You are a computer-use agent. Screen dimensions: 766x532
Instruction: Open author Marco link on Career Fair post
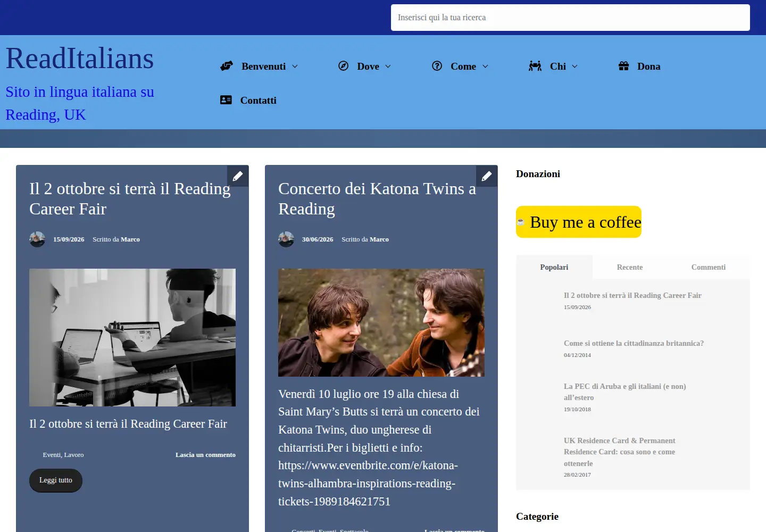point(130,239)
